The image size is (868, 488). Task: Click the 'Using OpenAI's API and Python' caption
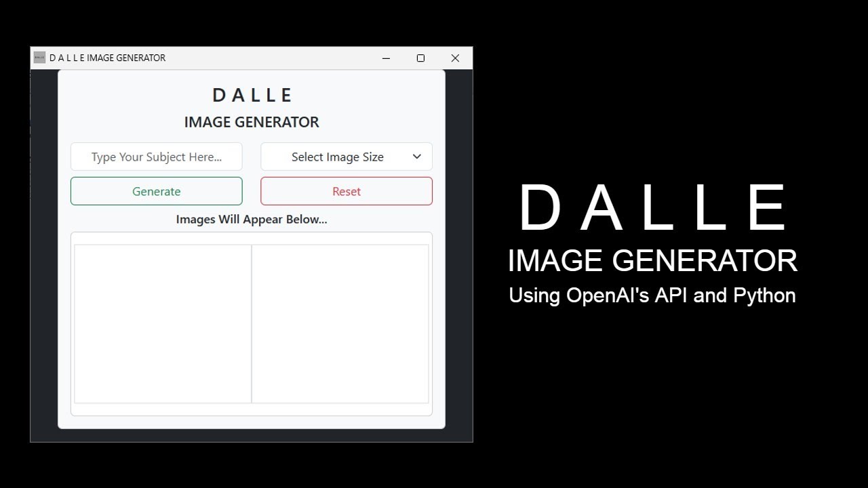[652, 296]
